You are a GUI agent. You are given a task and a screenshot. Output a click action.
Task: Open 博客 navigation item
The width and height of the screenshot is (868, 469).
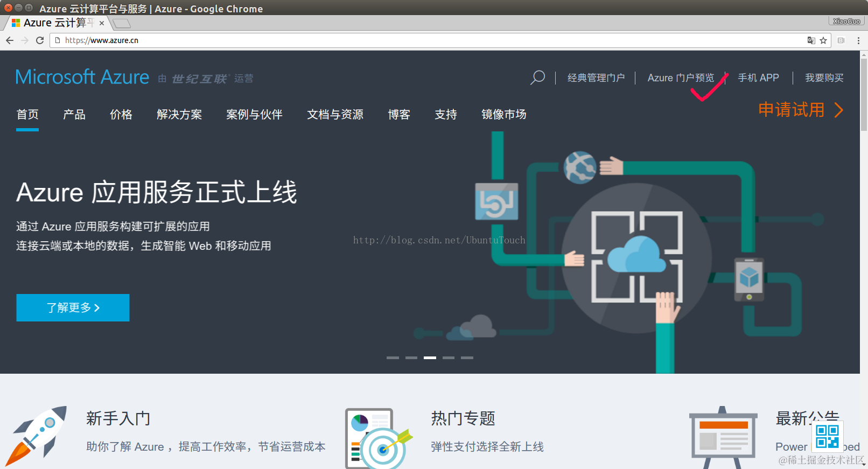tap(399, 114)
